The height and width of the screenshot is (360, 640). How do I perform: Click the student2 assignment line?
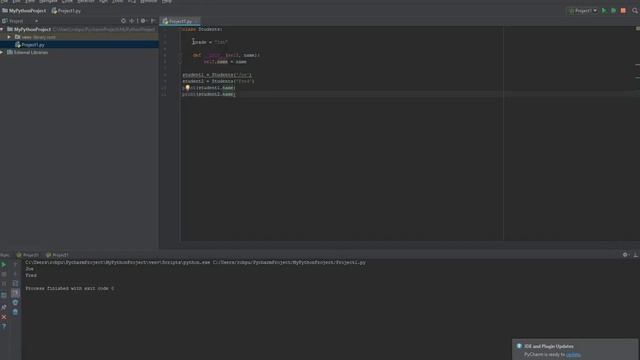(x=218, y=81)
